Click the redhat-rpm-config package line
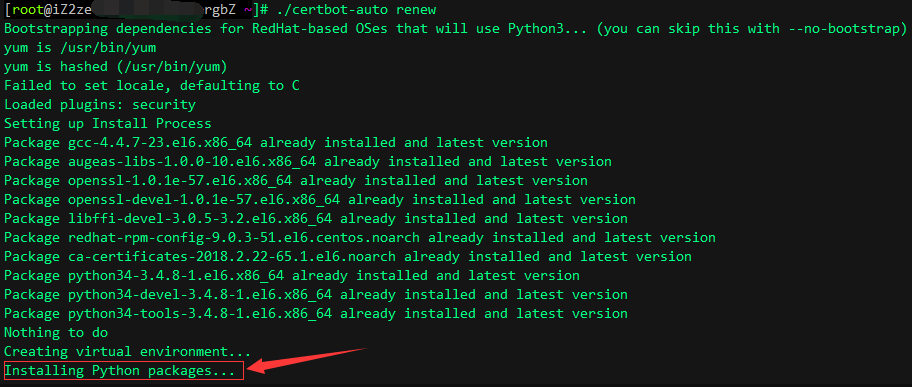 pos(359,237)
